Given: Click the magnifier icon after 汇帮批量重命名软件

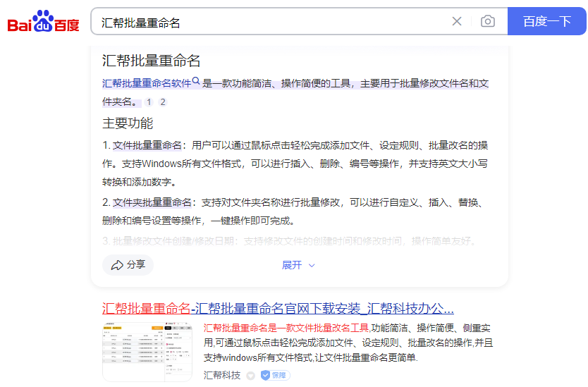Looking at the screenshot, I should pos(196,80).
